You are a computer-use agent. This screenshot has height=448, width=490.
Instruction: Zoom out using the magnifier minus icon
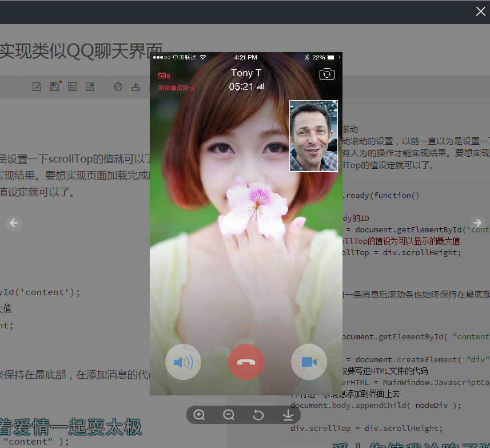coord(229,415)
